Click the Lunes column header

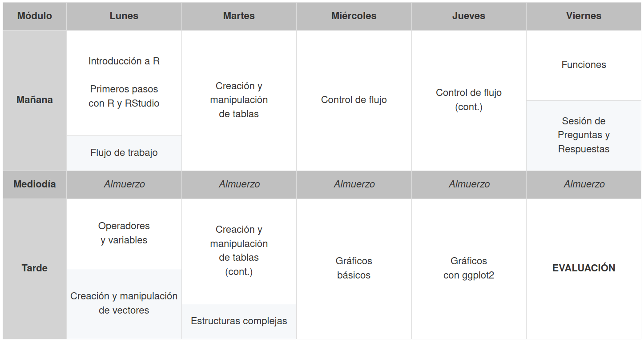pyautogui.click(x=124, y=16)
